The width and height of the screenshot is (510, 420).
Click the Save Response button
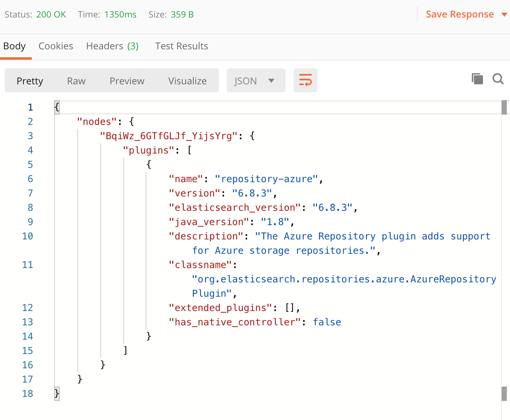459,14
